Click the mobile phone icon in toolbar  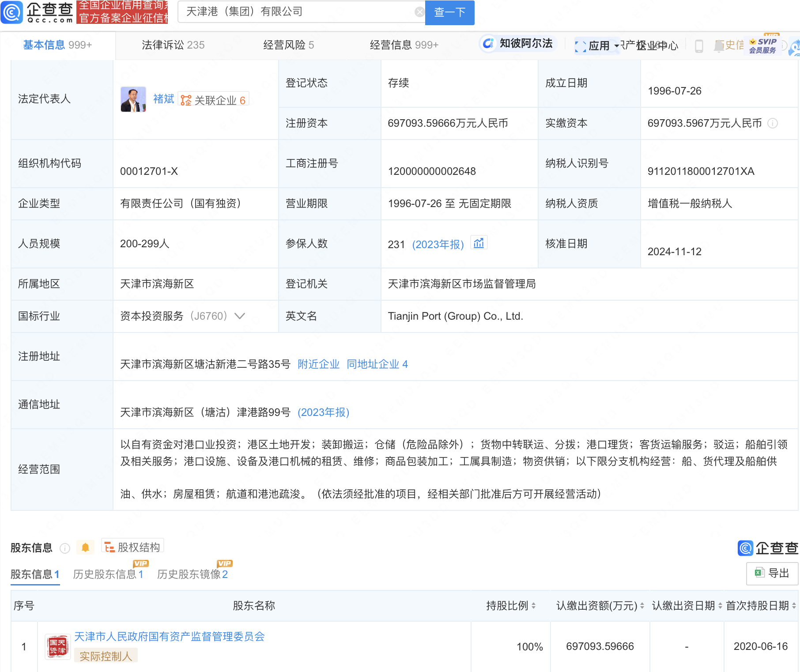click(699, 46)
